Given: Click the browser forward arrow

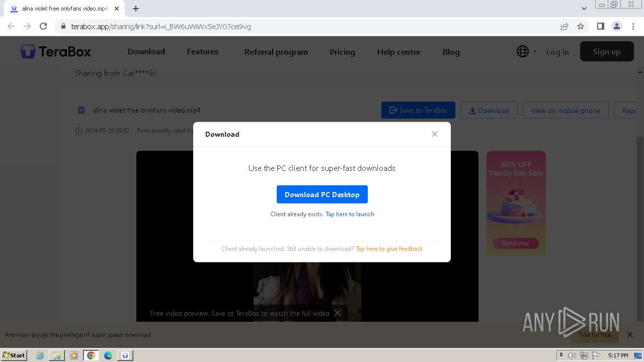Looking at the screenshot, I should [27, 26].
